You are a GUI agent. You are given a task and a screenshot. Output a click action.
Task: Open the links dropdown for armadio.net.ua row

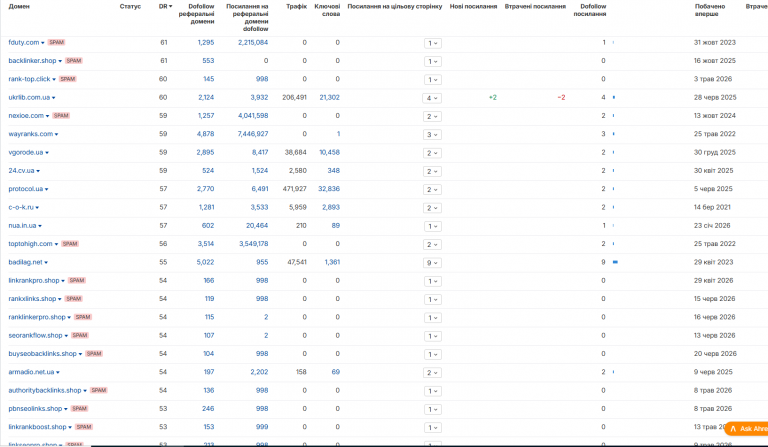[432, 373]
